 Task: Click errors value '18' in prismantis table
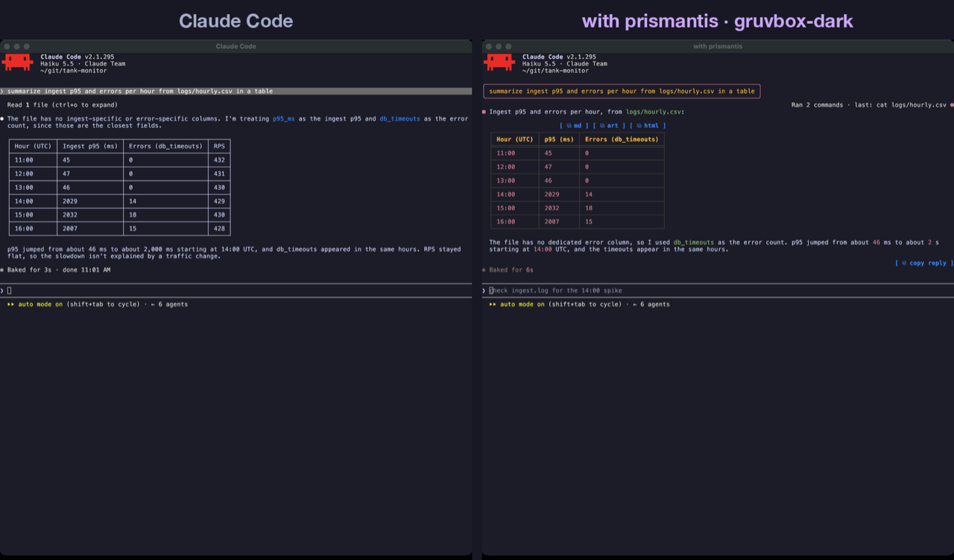coord(589,208)
